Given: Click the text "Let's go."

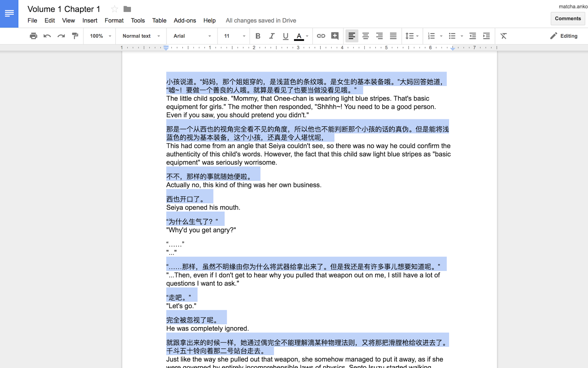Looking at the screenshot, I should click(181, 306).
